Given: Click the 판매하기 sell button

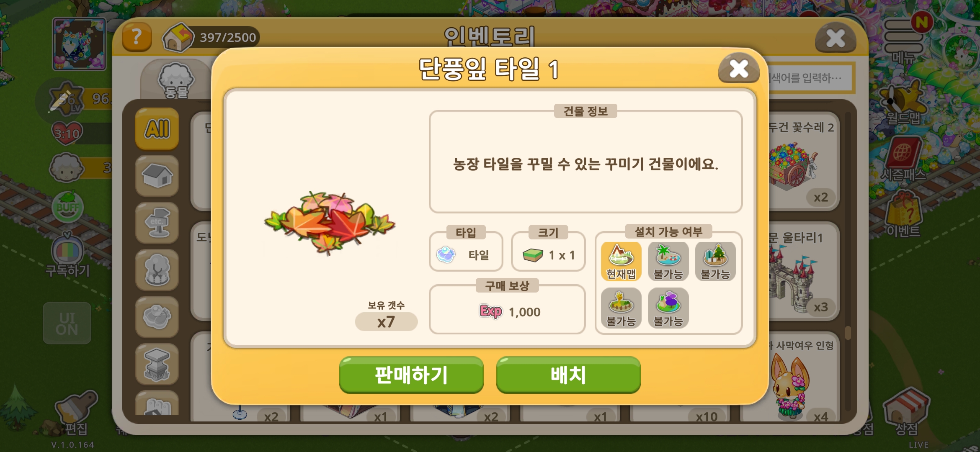Looking at the screenshot, I should pos(411,375).
